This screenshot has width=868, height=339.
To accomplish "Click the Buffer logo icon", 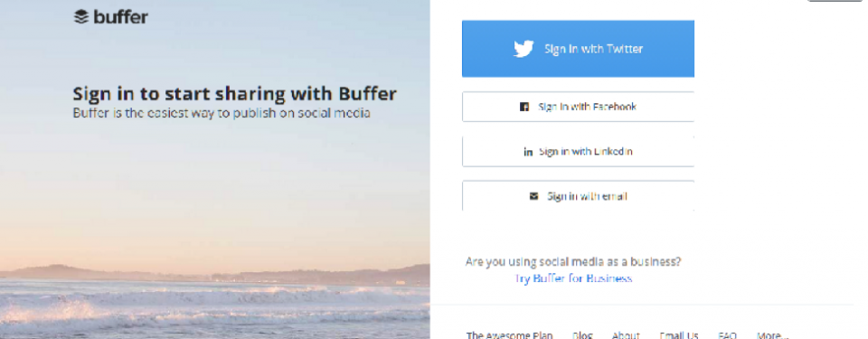I will 80,17.
